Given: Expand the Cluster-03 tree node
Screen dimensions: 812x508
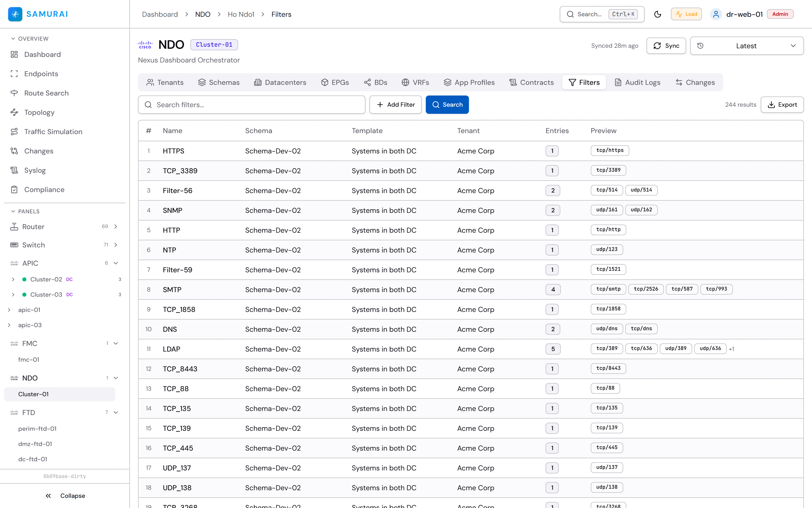Looking at the screenshot, I should click(x=13, y=295).
